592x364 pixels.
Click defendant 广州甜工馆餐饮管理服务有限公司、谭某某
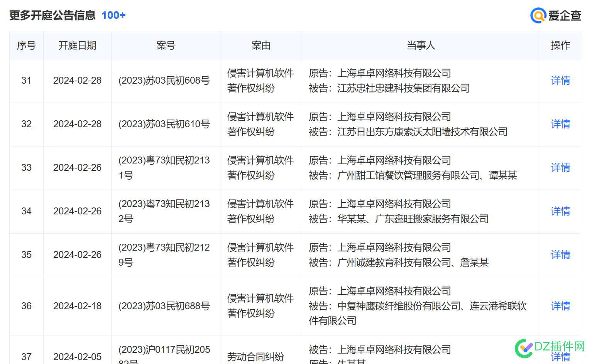tap(427, 175)
